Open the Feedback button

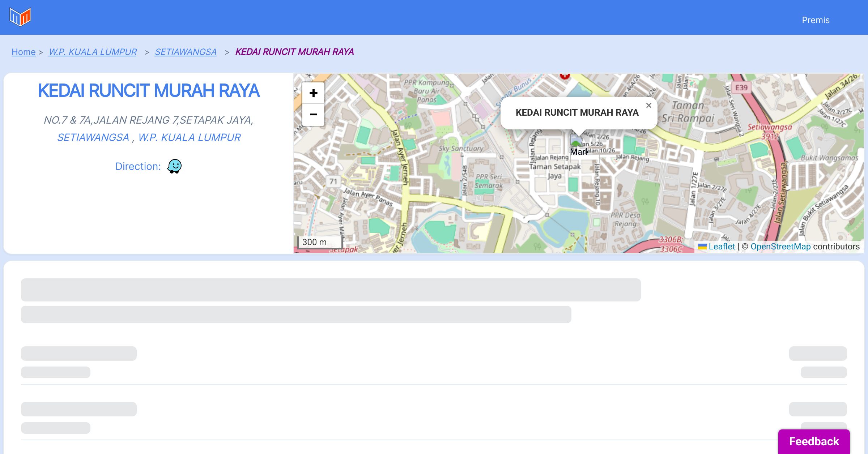(x=814, y=441)
